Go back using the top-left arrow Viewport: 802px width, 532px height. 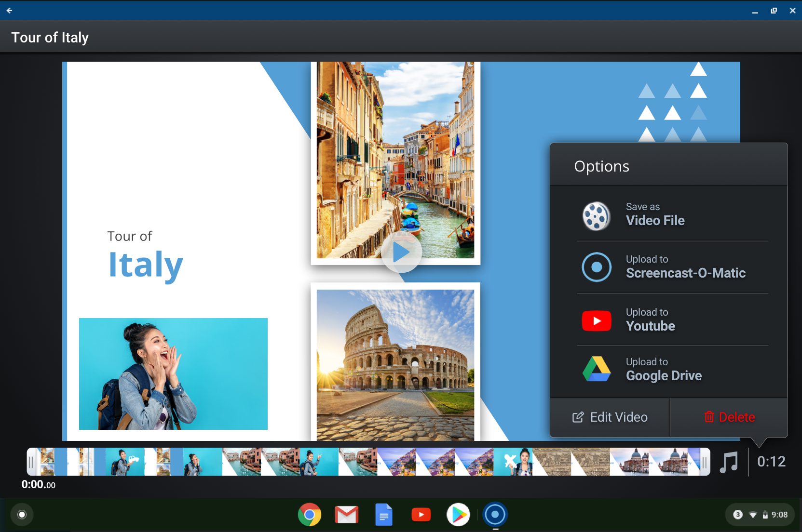(9, 10)
